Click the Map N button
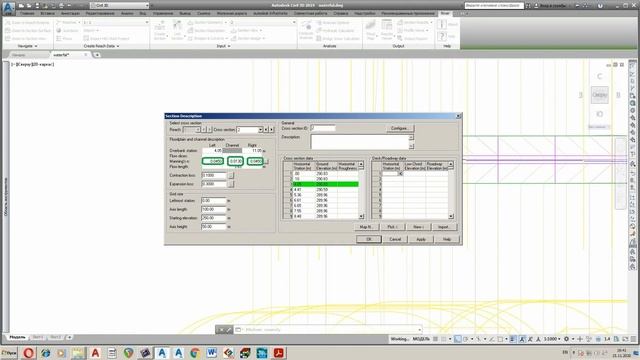This screenshot has height=360, width=640. pyautogui.click(x=366, y=227)
